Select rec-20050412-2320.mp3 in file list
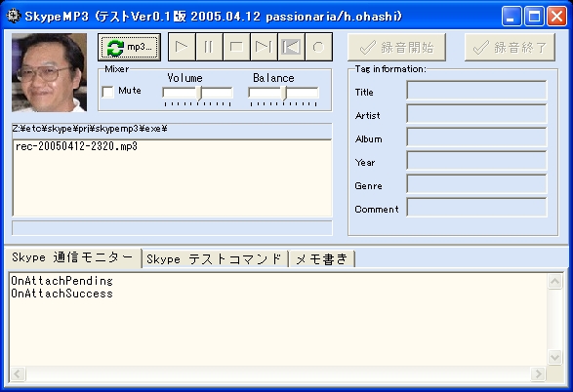573x392 pixels. pos(77,146)
